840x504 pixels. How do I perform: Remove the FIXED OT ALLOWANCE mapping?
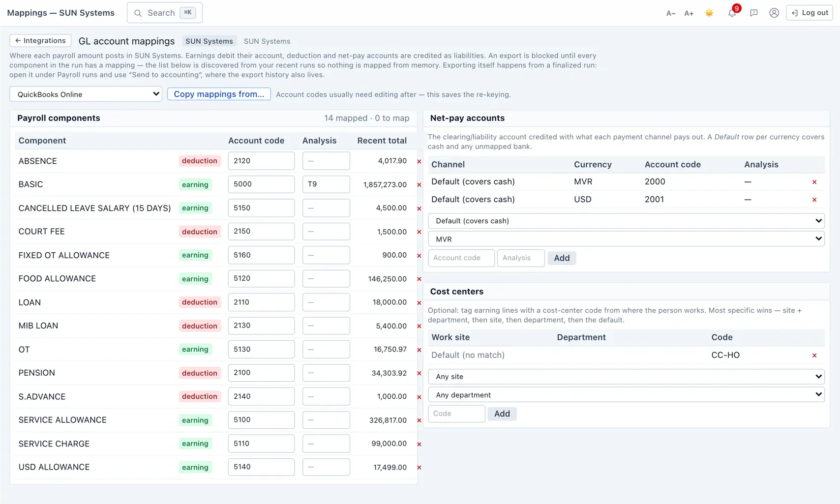419,256
